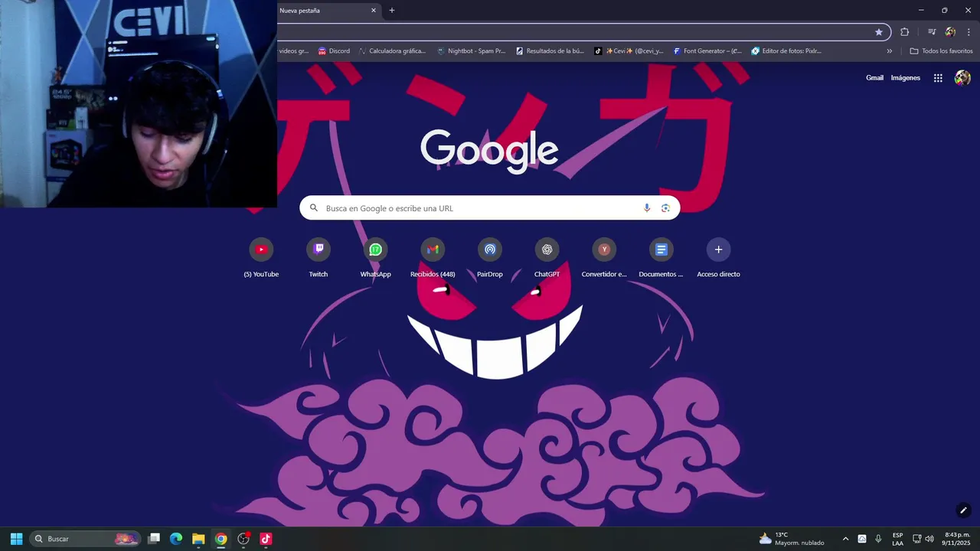Screen dimensions: 980x551
Task: Open File Explorer from the taskbar
Action: coord(198,539)
